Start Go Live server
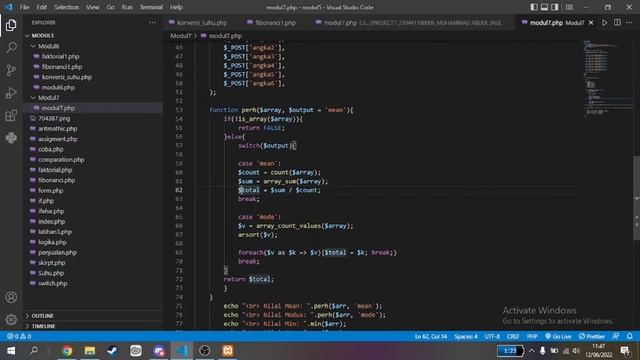 click(x=558, y=336)
